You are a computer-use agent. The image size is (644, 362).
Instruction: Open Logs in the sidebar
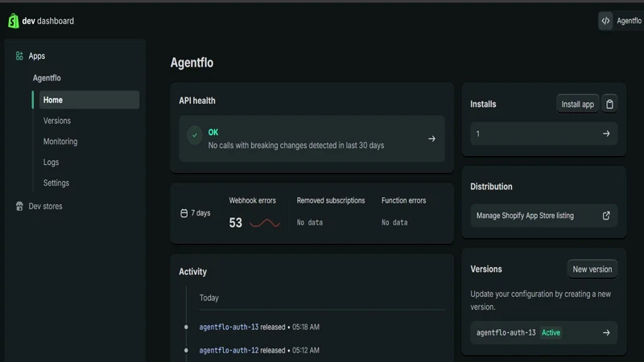(x=51, y=162)
